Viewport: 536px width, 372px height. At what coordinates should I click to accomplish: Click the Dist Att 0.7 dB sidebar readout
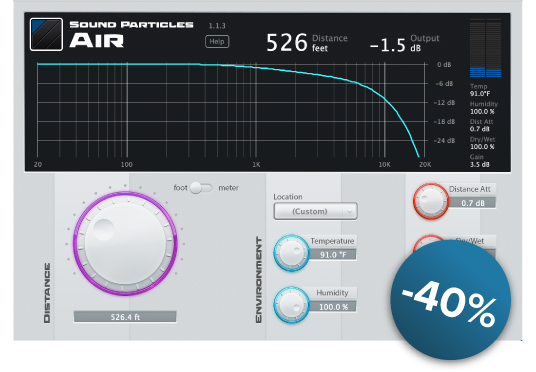point(481,125)
